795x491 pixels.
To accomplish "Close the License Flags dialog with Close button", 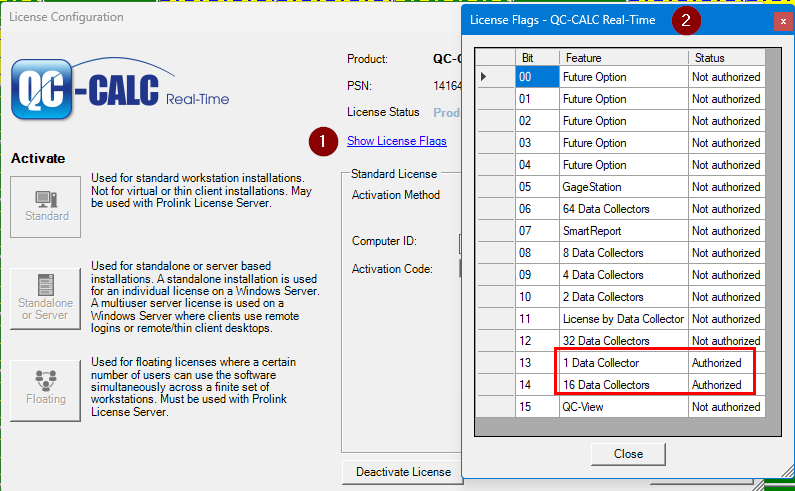I will click(x=628, y=454).
